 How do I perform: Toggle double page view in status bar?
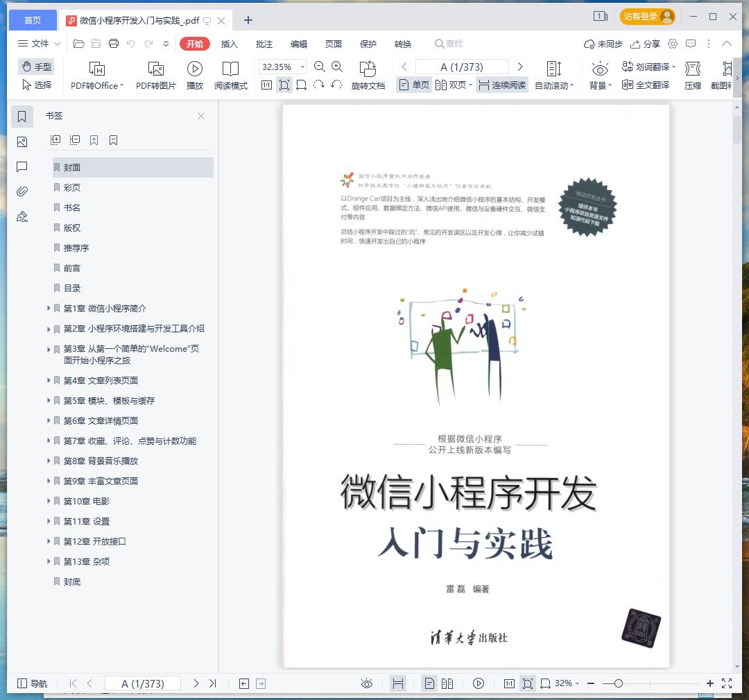[x=447, y=683]
